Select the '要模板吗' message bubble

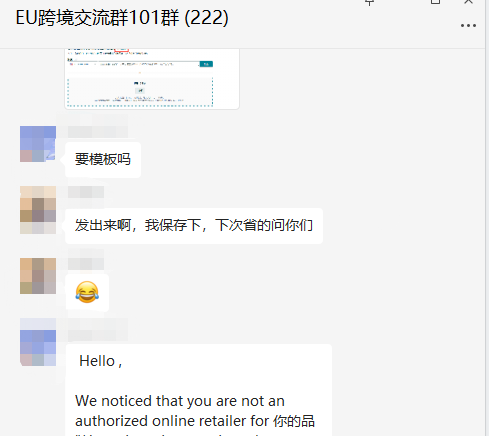tap(103, 159)
